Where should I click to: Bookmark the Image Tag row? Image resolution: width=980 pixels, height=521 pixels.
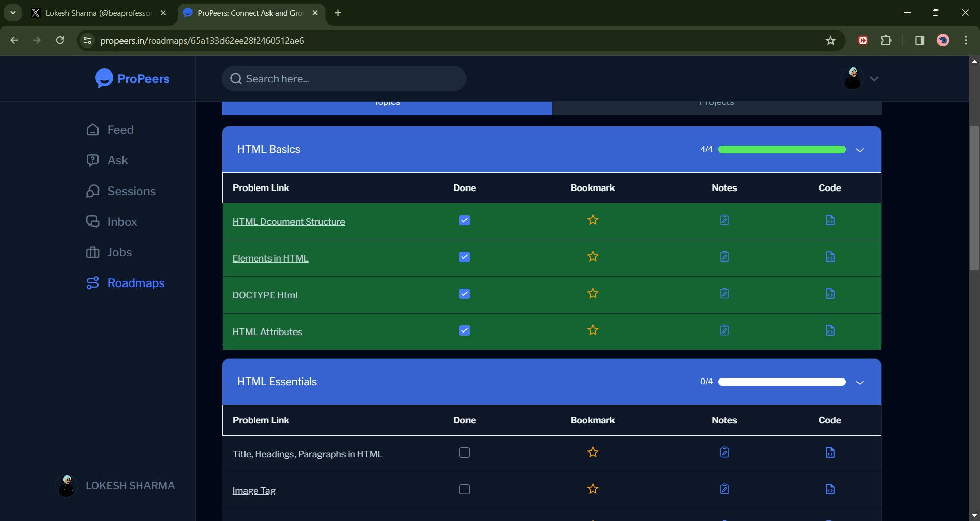click(593, 489)
